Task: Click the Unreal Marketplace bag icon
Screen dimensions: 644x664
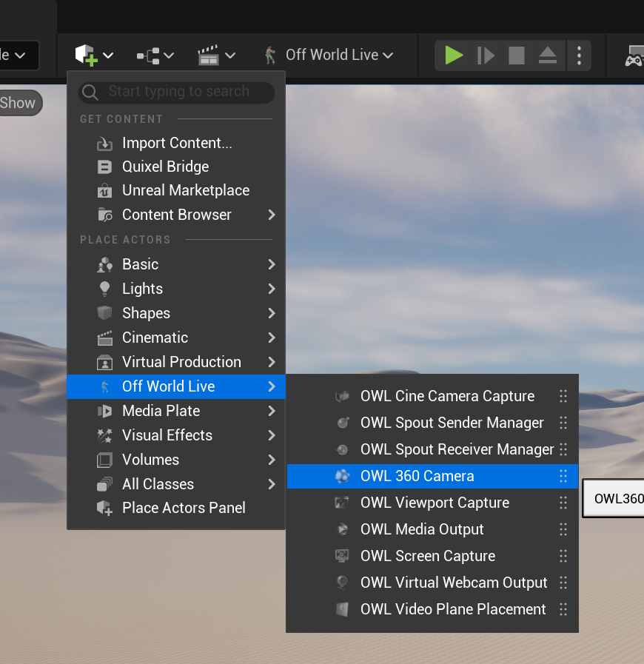Action: point(104,191)
